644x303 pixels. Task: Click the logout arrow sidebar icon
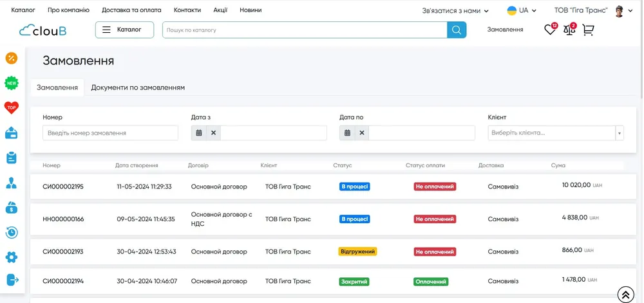click(13, 280)
